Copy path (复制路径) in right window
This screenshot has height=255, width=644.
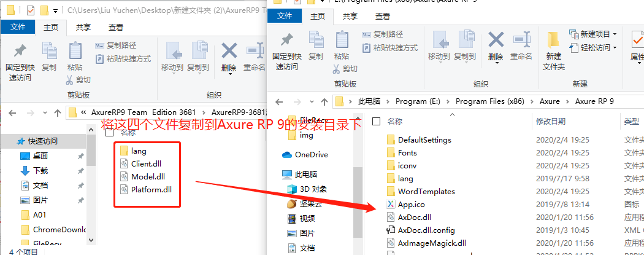382,34
